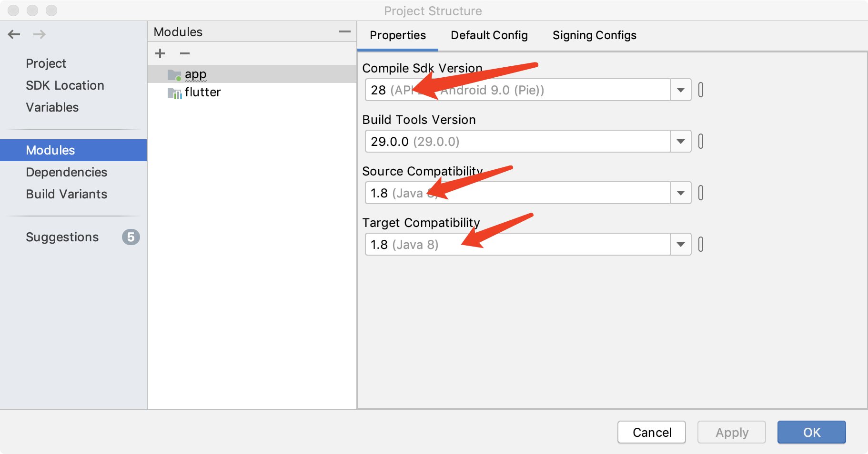Confirm with the OK button
This screenshot has height=454, width=868.
pyautogui.click(x=812, y=432)
